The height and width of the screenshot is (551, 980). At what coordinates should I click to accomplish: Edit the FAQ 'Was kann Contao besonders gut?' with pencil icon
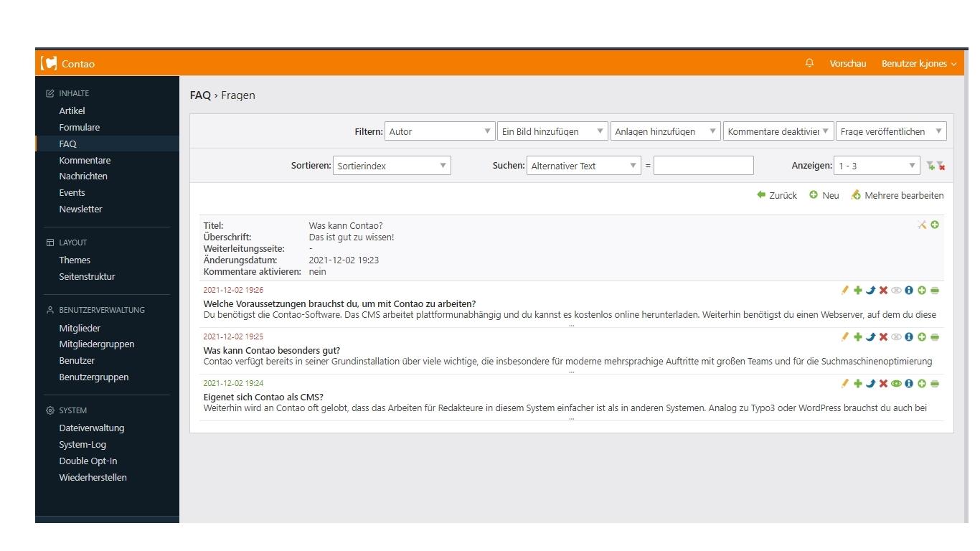pyautogui.click(x=845, y=336)
